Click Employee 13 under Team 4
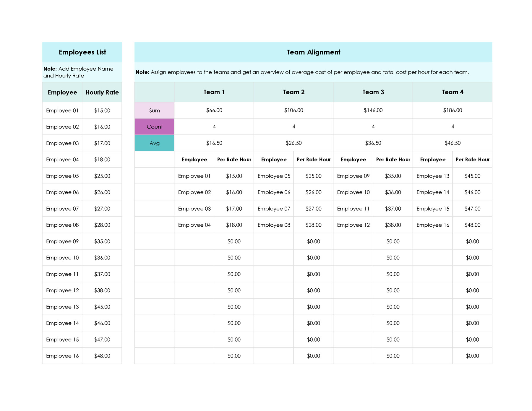Screen dimensions: 532x411 click(x=433, y=176)
